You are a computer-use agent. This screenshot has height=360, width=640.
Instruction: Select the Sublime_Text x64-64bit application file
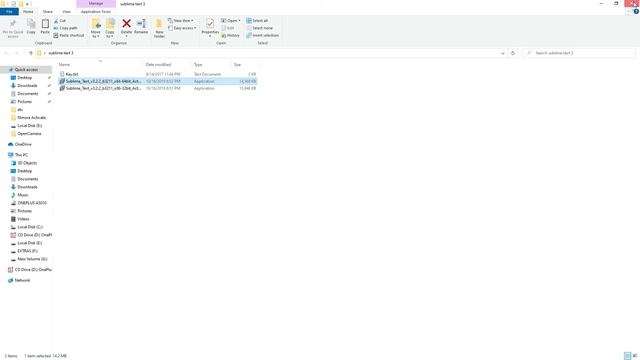[158, 81]
